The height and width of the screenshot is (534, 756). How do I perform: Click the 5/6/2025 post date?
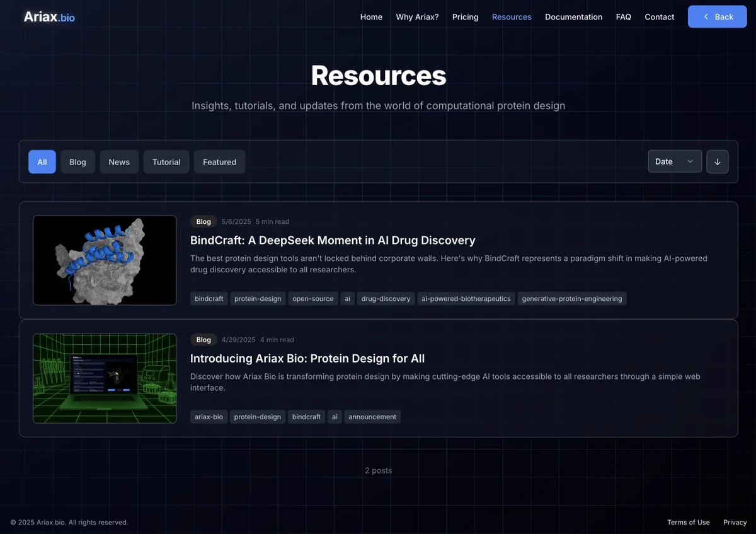(236, 221)
